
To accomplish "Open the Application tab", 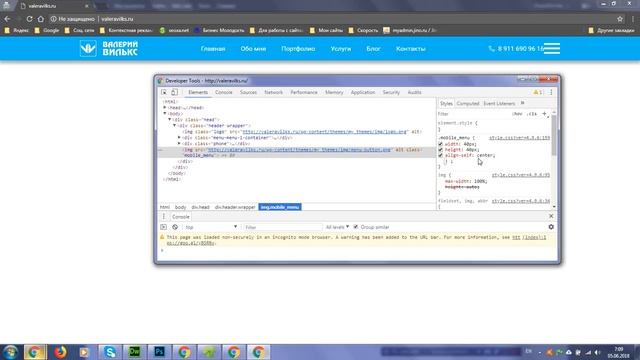I will tap(362, 93).
